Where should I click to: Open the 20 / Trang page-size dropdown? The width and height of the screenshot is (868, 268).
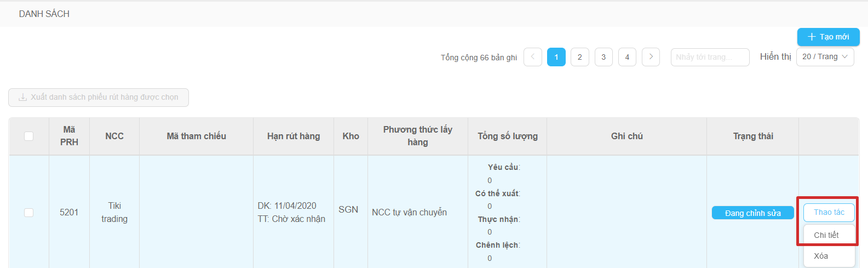[x=825, y=57]
